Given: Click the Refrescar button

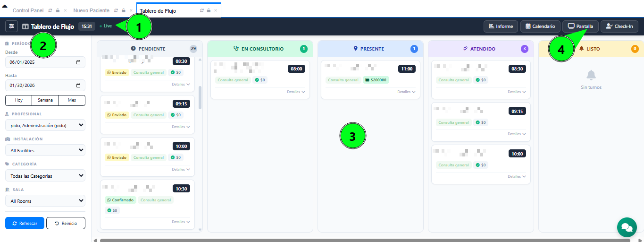Looking at the screenshot, I should coord(25,223).
